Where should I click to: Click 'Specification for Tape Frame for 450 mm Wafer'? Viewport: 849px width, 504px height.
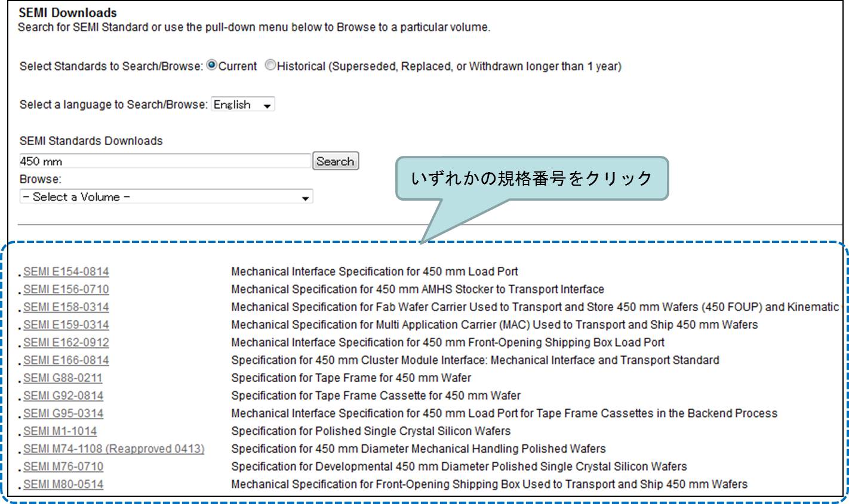point(352,378)
